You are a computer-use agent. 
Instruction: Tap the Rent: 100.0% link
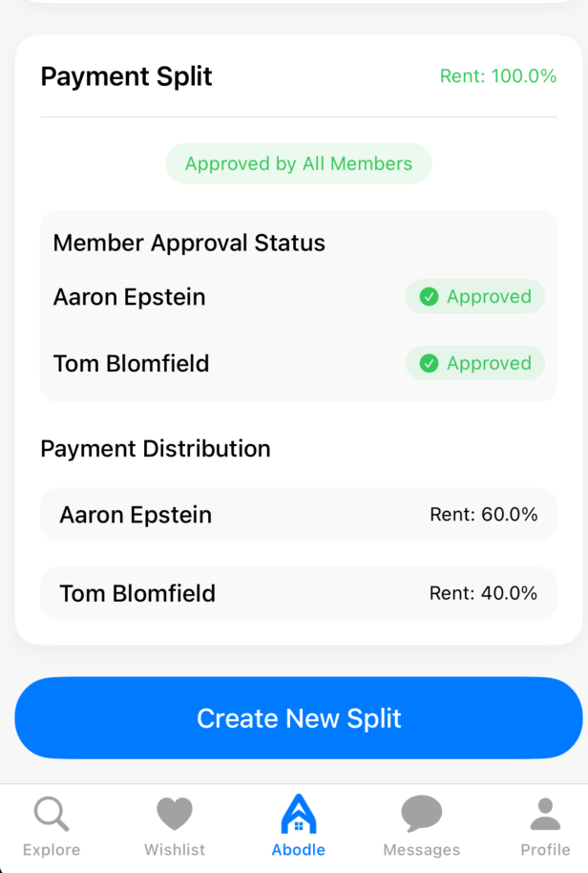tap(497, 75)
